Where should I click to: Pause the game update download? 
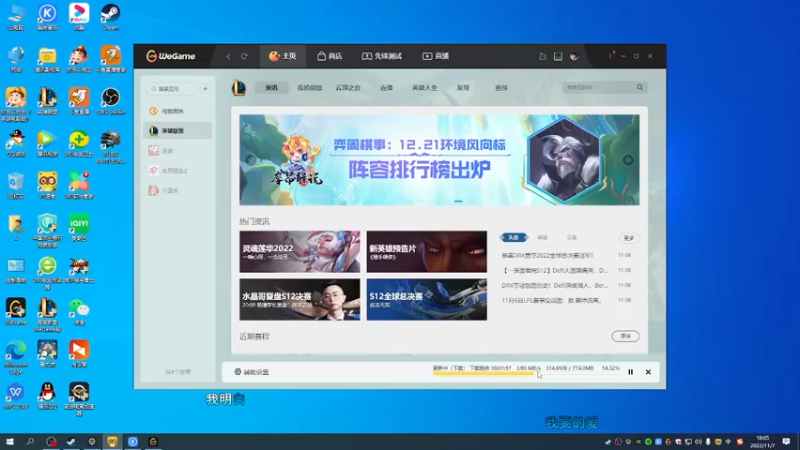click(631, 372)
